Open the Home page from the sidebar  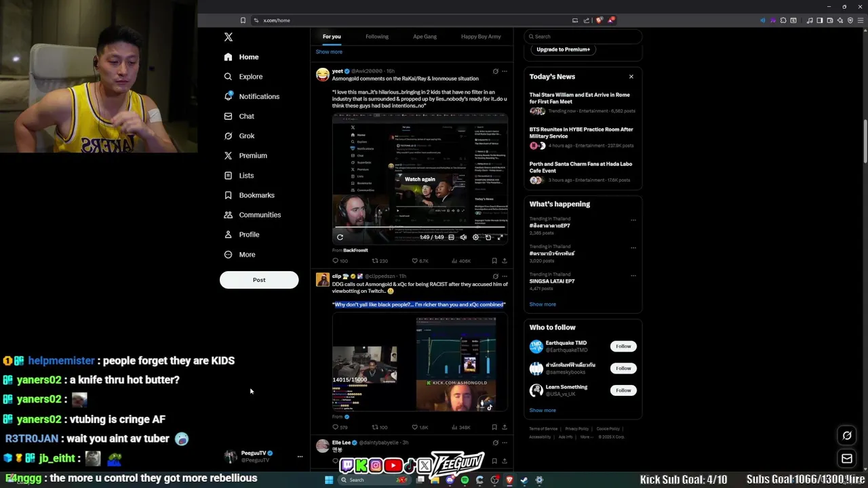(x=241, y=57)
